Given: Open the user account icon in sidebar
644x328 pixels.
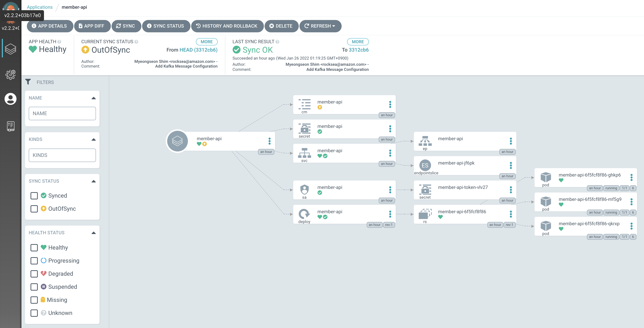Looking at the screenshot, I should pos(11,99).
